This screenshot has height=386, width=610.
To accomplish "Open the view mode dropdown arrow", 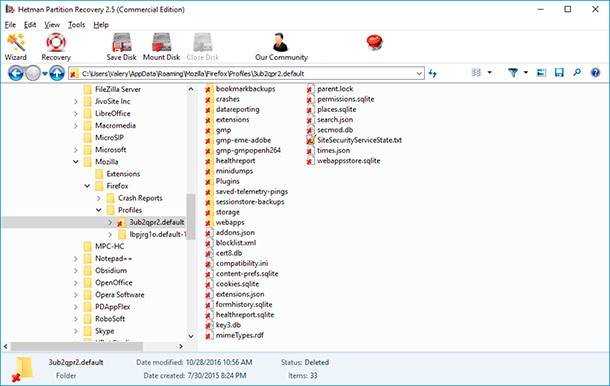I will pos(490,73).
